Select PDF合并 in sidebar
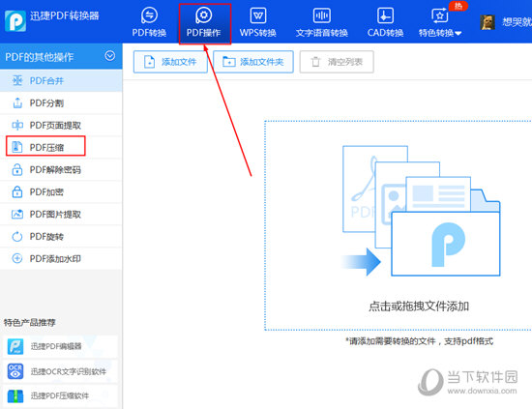 point(61,80)
